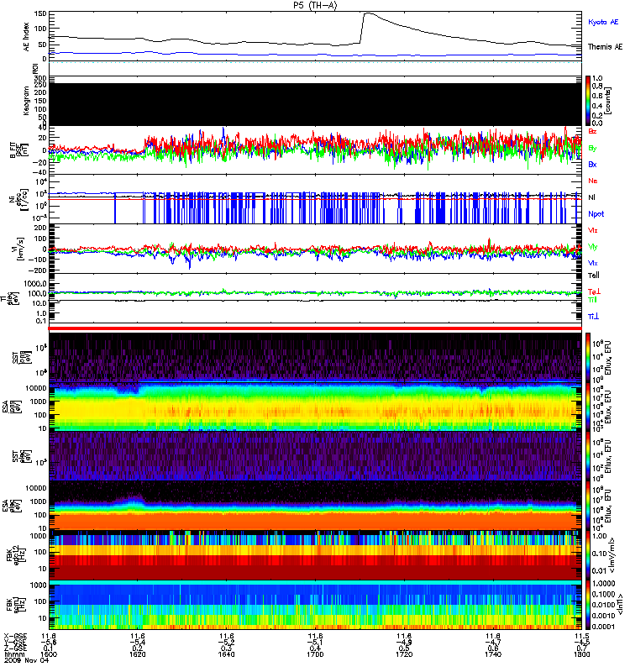This screenshot has width=630, height=672.
Task: Click the ESA ion Eflux color bar
Action: 588,407
